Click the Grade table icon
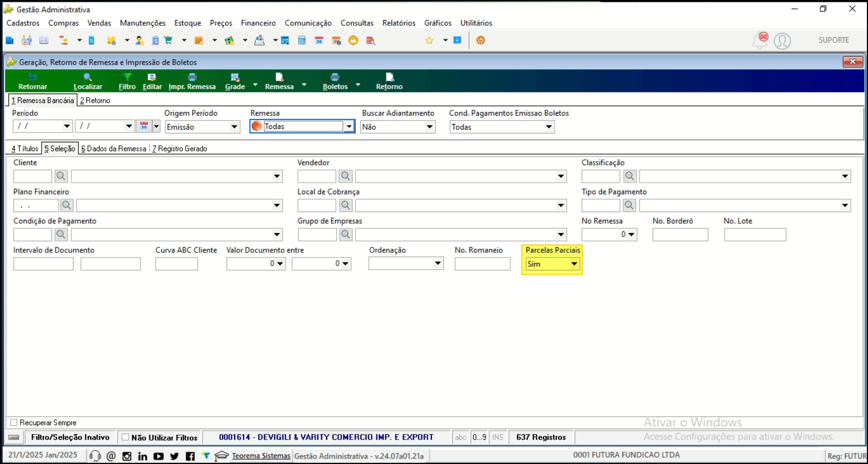 tap(235, 77)
